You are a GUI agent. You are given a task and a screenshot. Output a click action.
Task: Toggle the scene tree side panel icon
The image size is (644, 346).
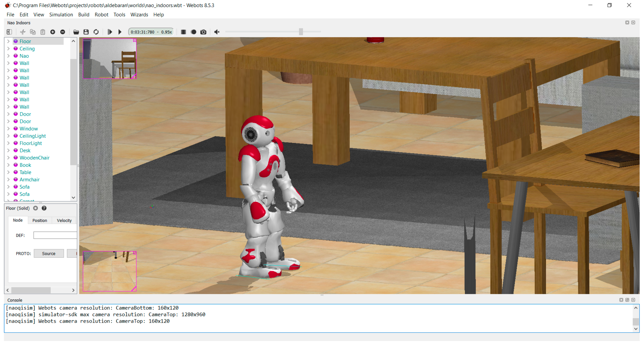pyautogui.click(x=9, y=32)
